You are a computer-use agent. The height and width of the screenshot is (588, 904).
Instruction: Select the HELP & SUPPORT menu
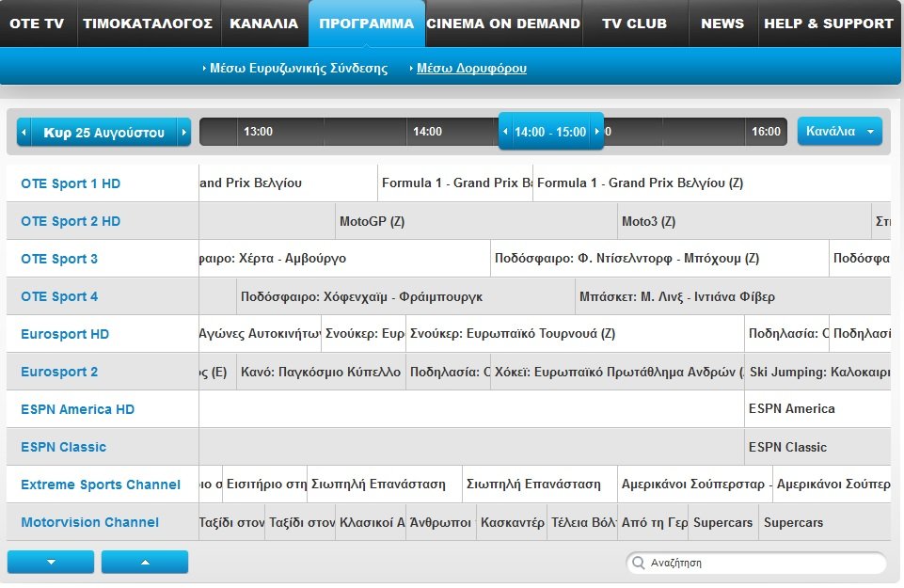(828, 24)
